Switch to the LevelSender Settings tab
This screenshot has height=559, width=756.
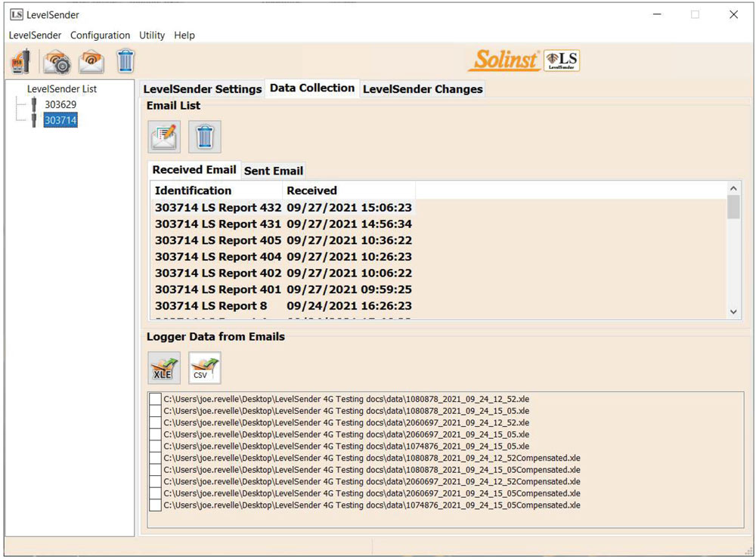pos(202,88)
